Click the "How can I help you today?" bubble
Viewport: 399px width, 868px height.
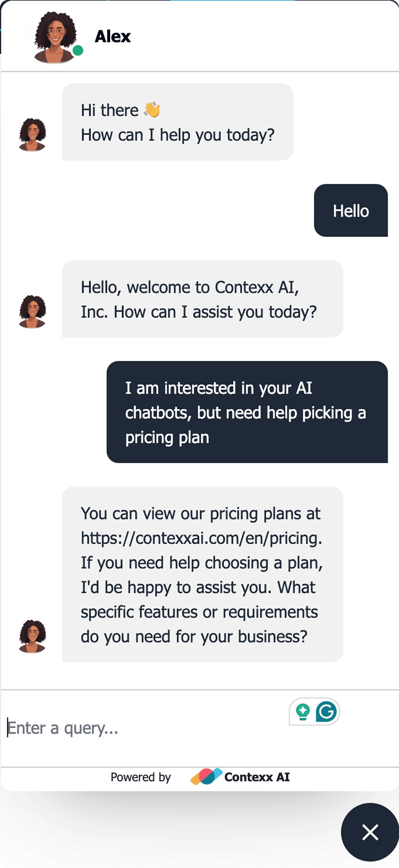pos(178,135)
